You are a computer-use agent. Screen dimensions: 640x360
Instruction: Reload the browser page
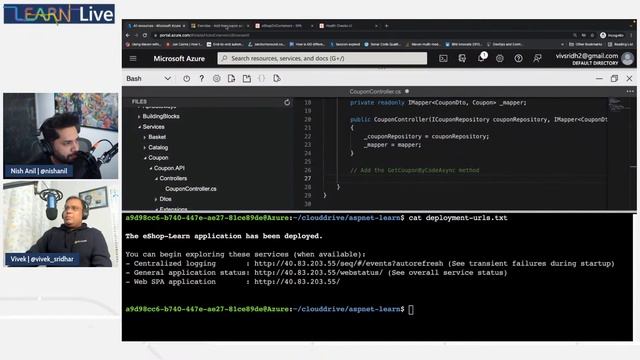point(144,35)
